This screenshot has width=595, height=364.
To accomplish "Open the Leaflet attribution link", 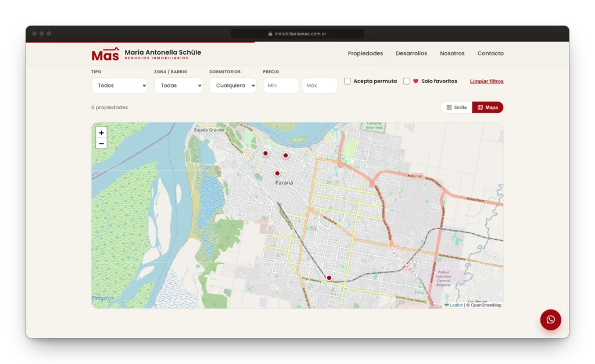I will [x=456, y=305].
